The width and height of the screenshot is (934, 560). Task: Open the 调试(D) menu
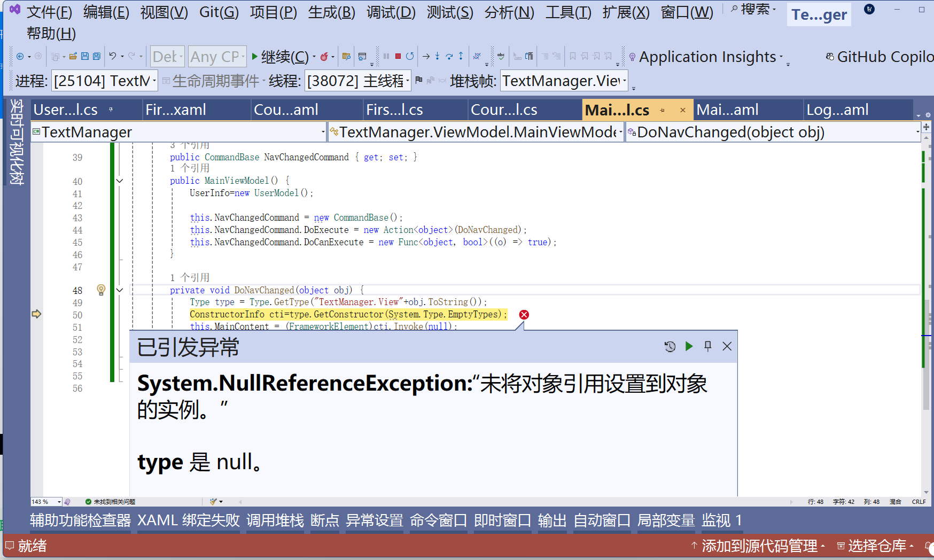[x=391, y=12]
